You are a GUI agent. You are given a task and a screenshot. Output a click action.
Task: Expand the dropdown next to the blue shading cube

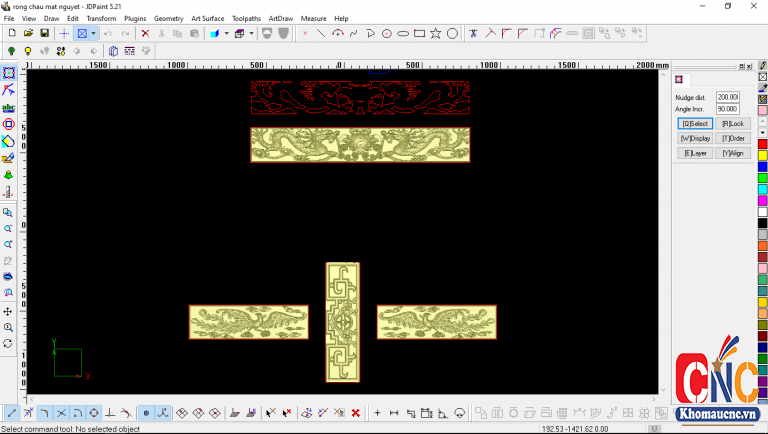point(226,33)
